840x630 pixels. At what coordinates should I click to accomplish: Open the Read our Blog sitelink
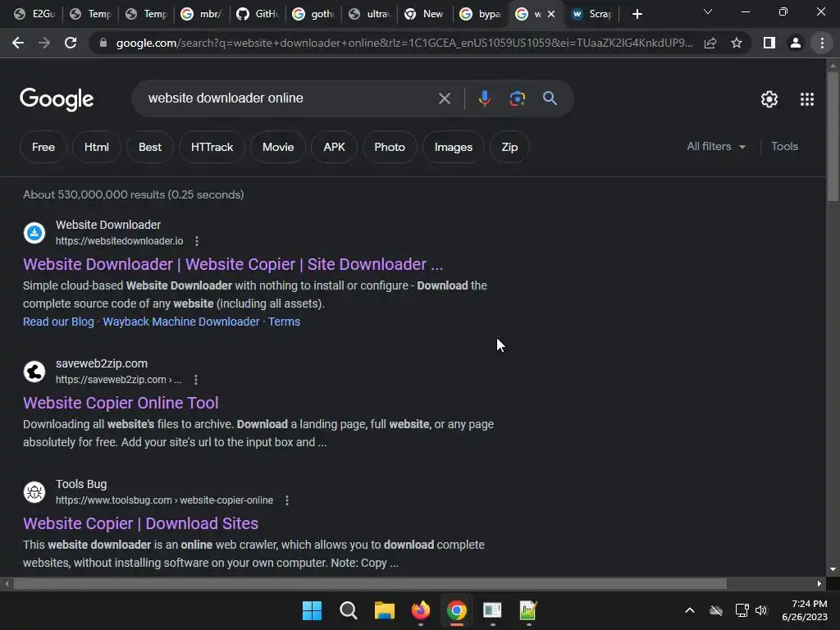click(58, 322)
